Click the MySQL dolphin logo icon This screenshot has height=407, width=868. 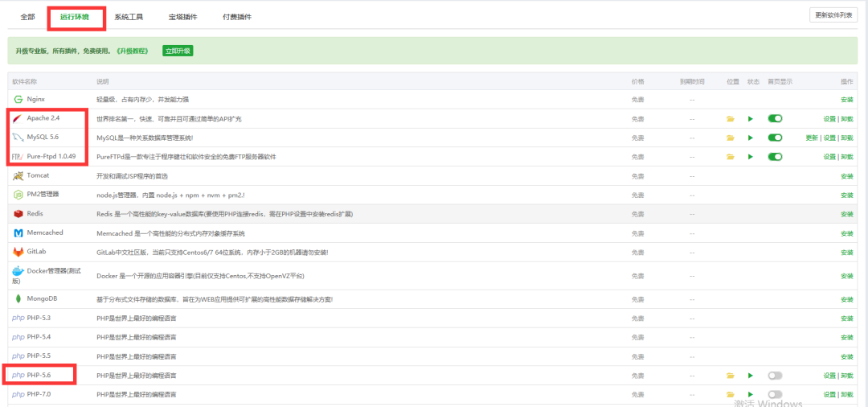pos(18,138)
